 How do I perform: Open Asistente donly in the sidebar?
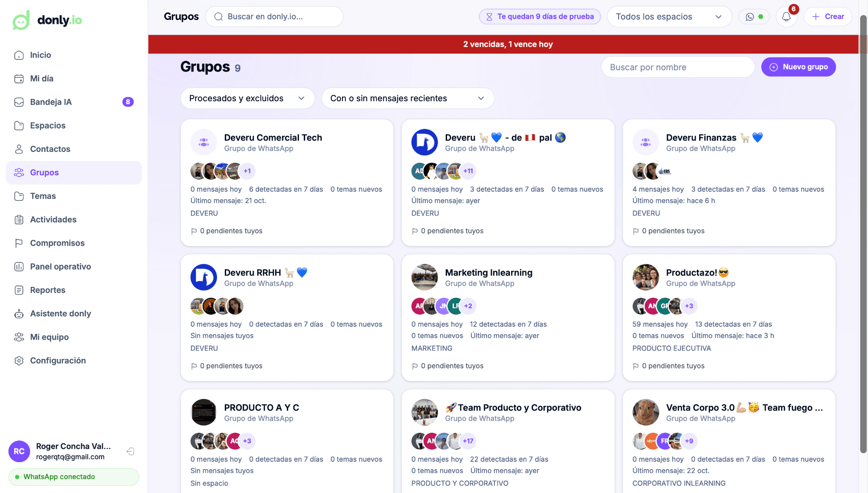[74, 313]
